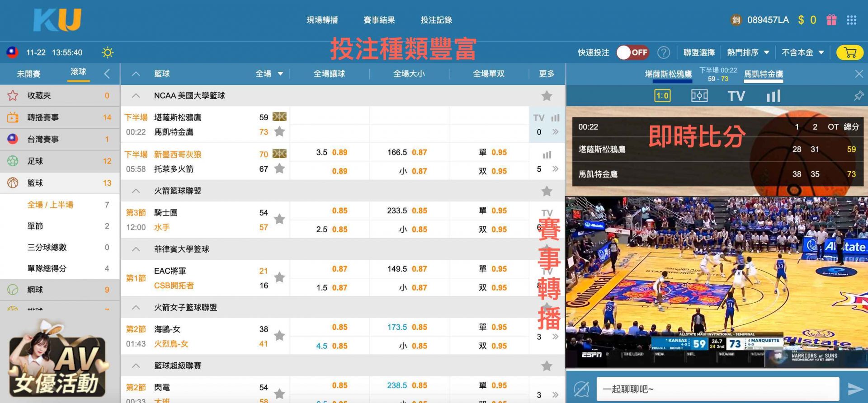
Task: Open the 足球 football category
Action: pos(60,161)
